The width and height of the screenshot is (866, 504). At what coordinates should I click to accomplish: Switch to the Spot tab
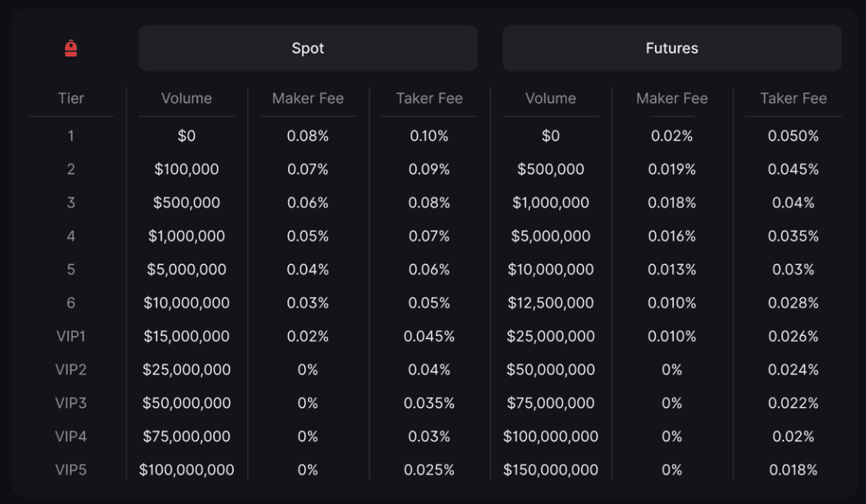pos(307,47)
